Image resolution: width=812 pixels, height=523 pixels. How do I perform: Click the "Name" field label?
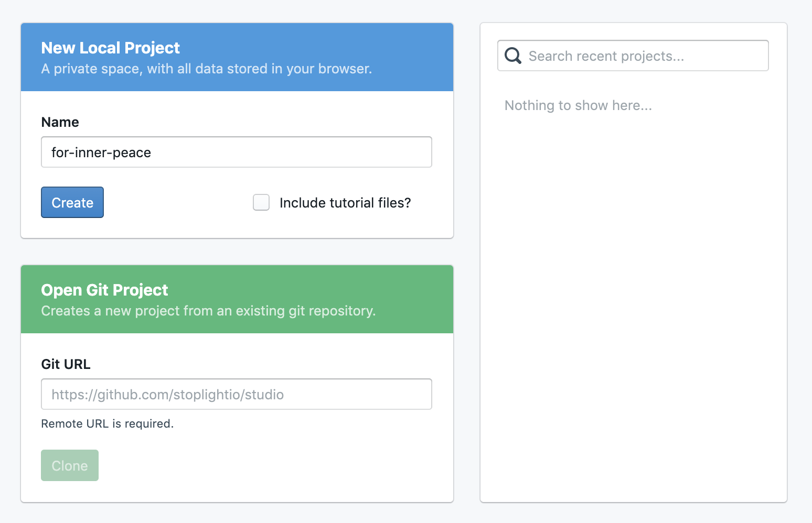(60, 122)
